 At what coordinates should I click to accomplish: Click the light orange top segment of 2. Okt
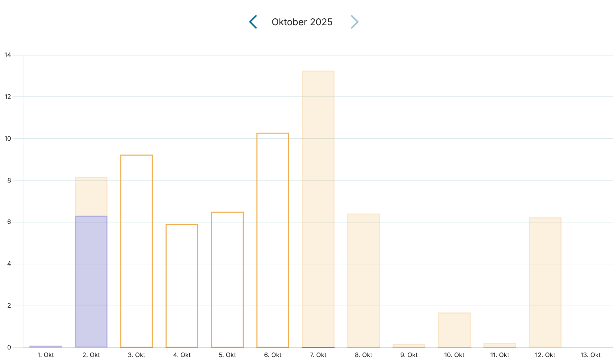click(91, 196)
